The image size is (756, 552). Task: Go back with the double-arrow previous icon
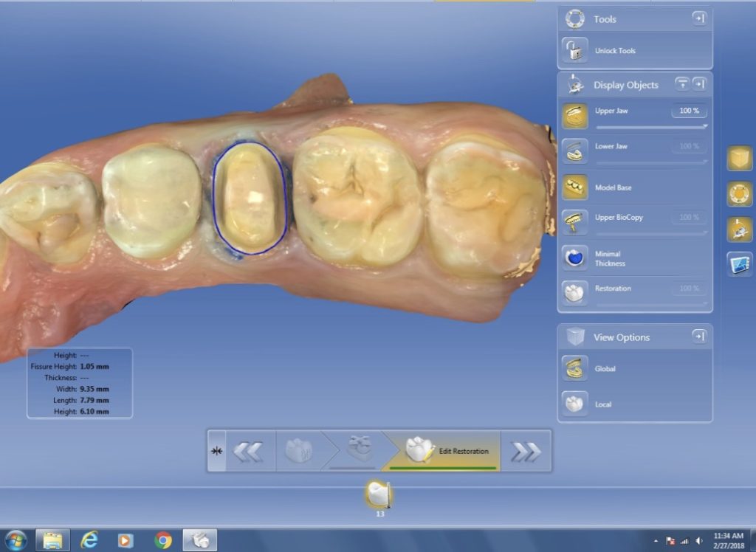(x=248, y=452)
